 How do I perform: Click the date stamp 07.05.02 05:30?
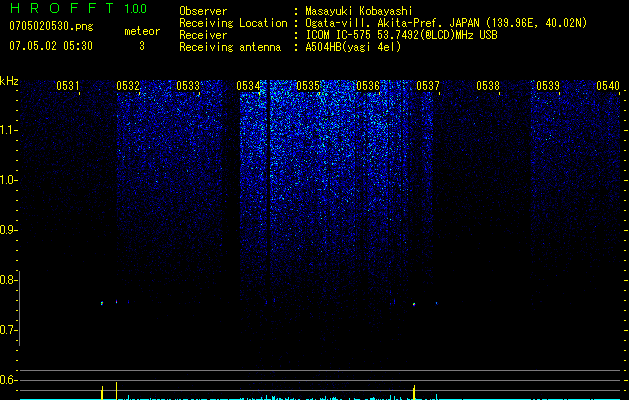pyautogui.click(x=51, y=46)
